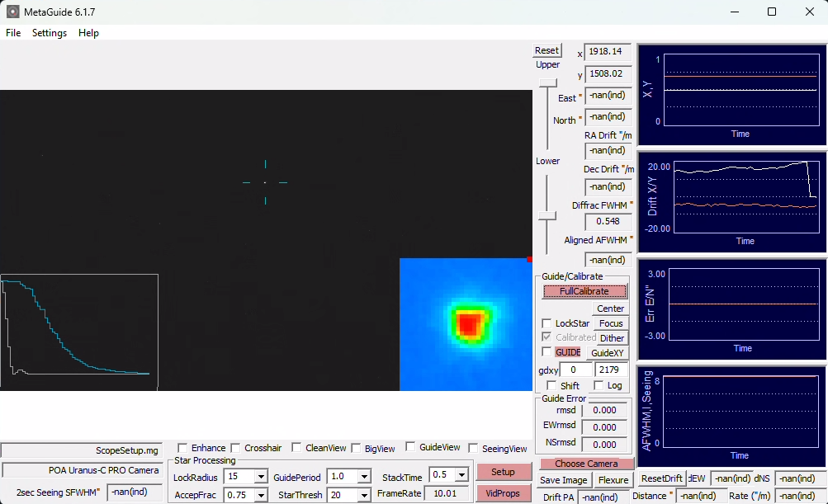Click the y position field 1508.02
The height and width of the screenshot is (504, 828).
tap(608, 74)
